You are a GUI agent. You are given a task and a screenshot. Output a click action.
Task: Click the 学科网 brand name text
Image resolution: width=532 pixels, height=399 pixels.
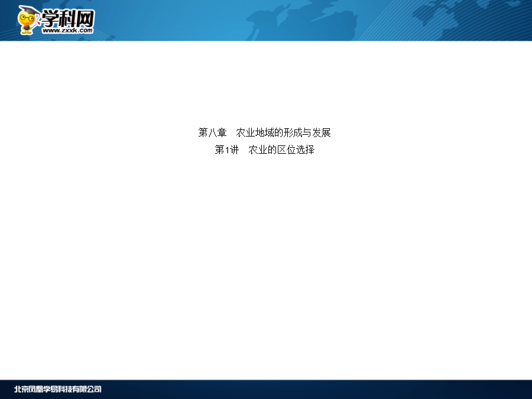[x=68, y=18]
